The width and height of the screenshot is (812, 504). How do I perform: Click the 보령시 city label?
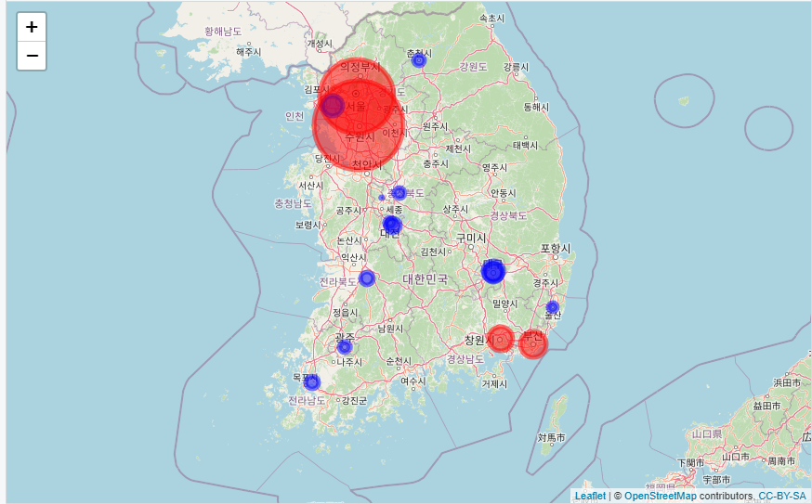coord(308,226)
